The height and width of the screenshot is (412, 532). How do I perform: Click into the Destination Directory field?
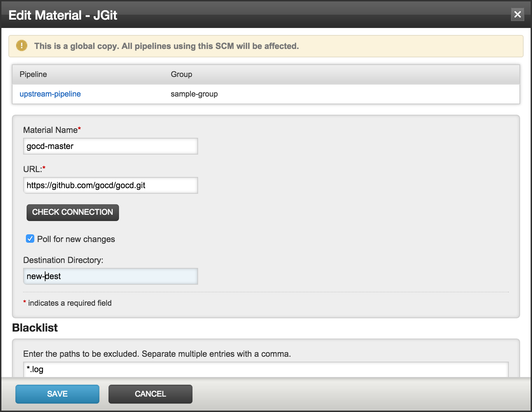tap(110, 276)
